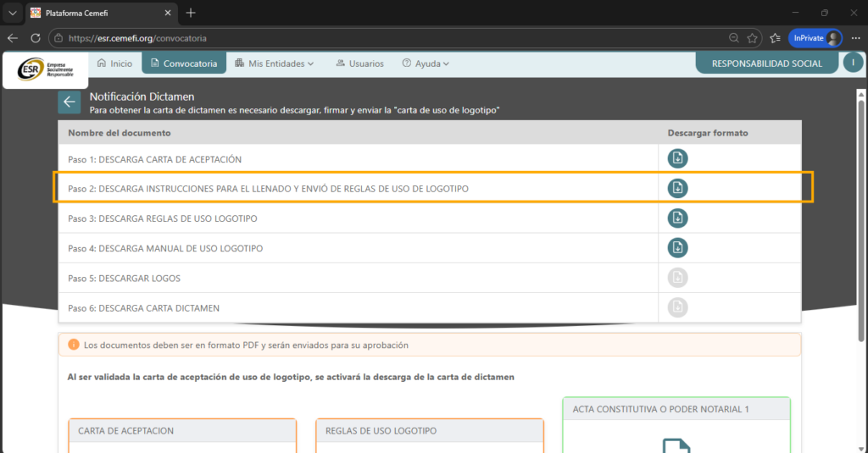Reload the page with the refresh button
Screen dimensions: 868x453
tap(36, 38)
